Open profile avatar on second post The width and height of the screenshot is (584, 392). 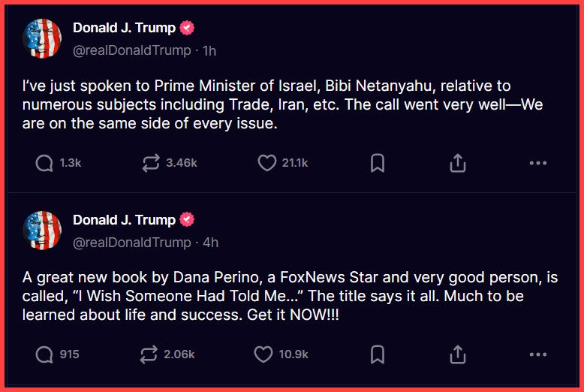pos(43,231)
